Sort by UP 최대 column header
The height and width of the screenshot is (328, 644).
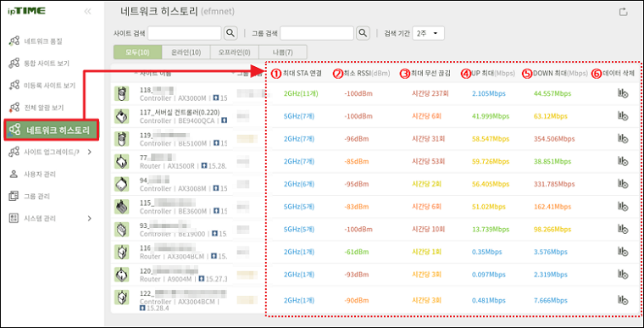tap(493, 73)
